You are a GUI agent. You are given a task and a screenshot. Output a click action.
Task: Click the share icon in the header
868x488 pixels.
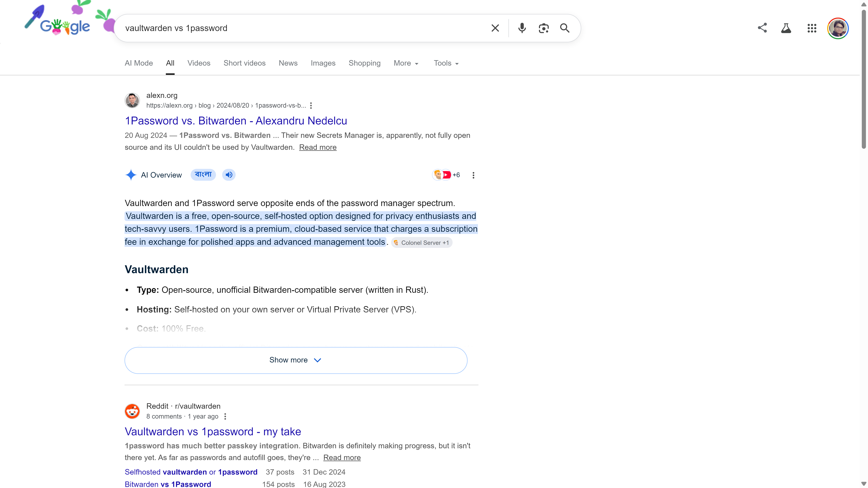[x=762, y=28]
